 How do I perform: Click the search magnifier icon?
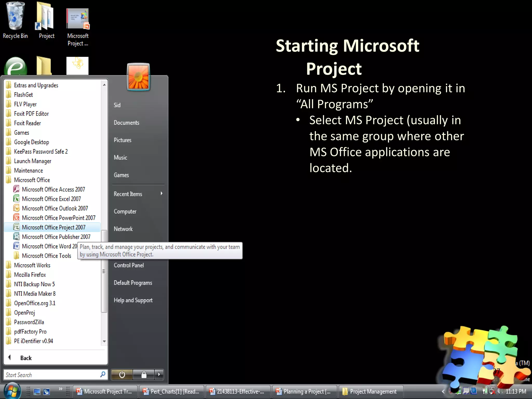(103, 375)
